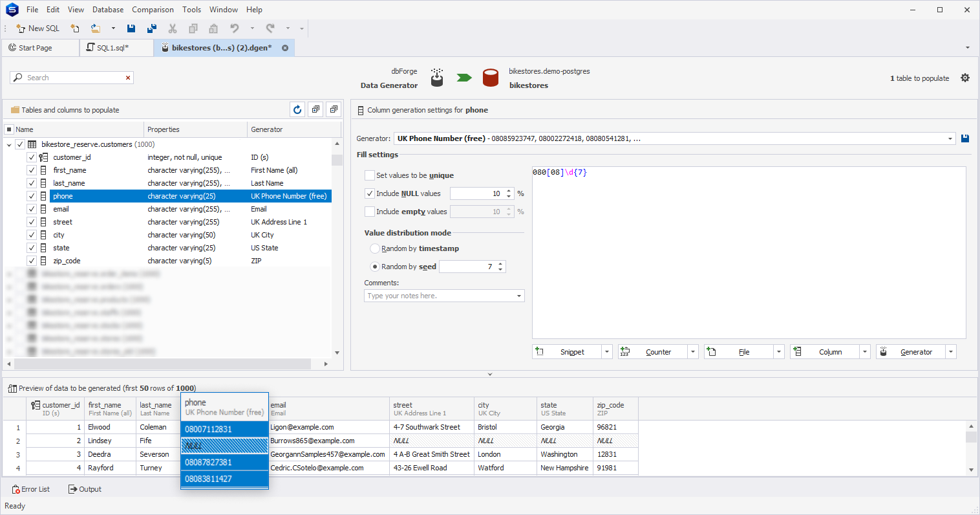Open the Database menu

coord(108,10)
